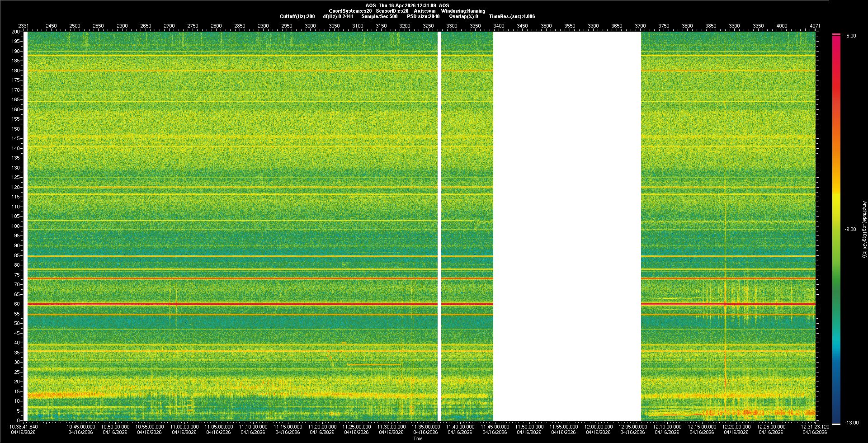Click the 3000 tick on top axis
Image resolution: width=868 pixels, height=443 pixels.
[x=310, y=26]
